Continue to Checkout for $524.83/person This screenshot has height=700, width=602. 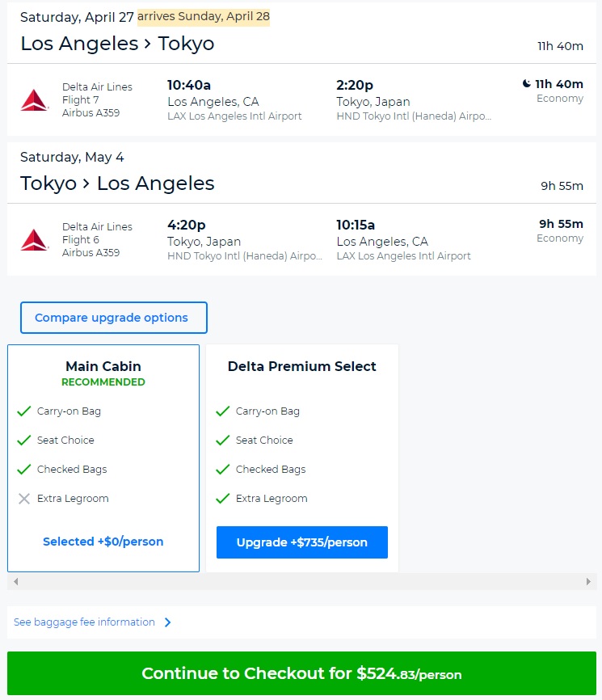(301, 674)
